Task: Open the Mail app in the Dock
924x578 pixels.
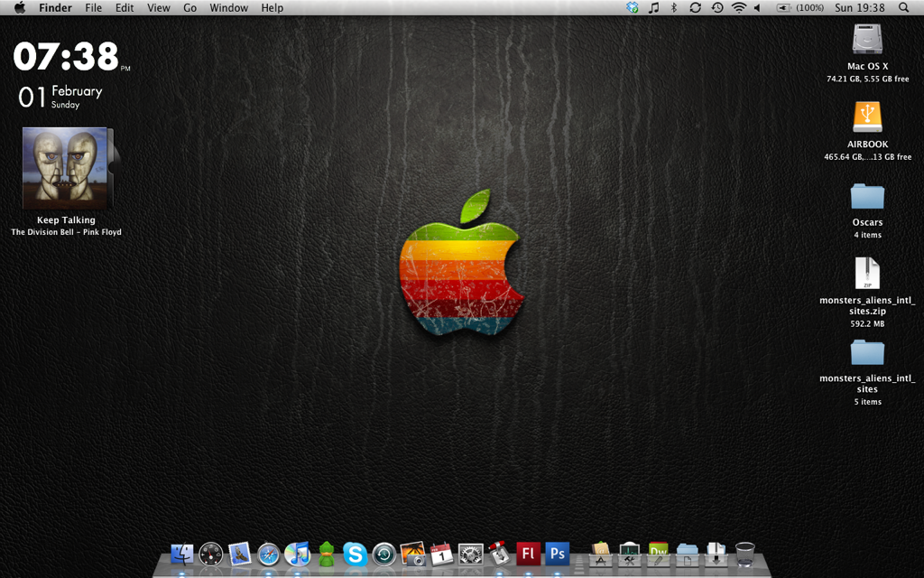Action: coord(240,555)
